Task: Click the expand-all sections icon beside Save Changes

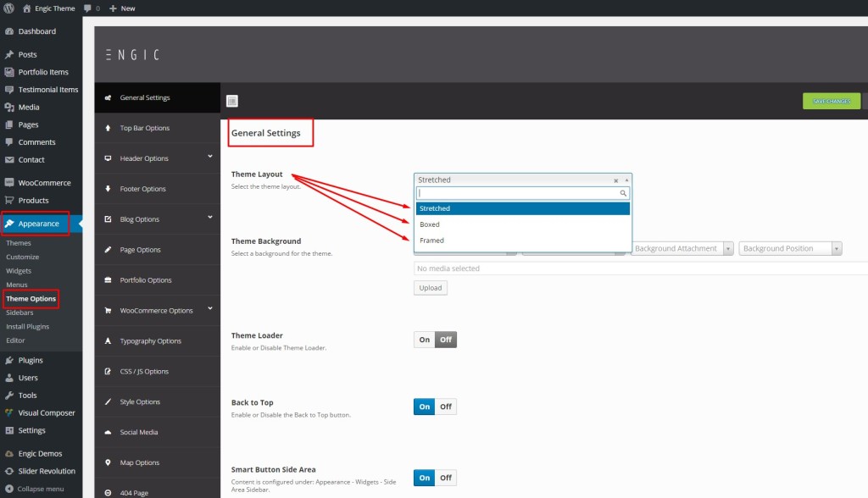Action: 232,101
